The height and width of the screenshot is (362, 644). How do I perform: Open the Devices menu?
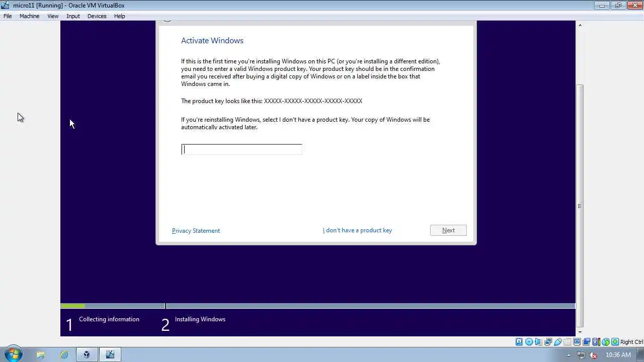(x=97, y=16)
